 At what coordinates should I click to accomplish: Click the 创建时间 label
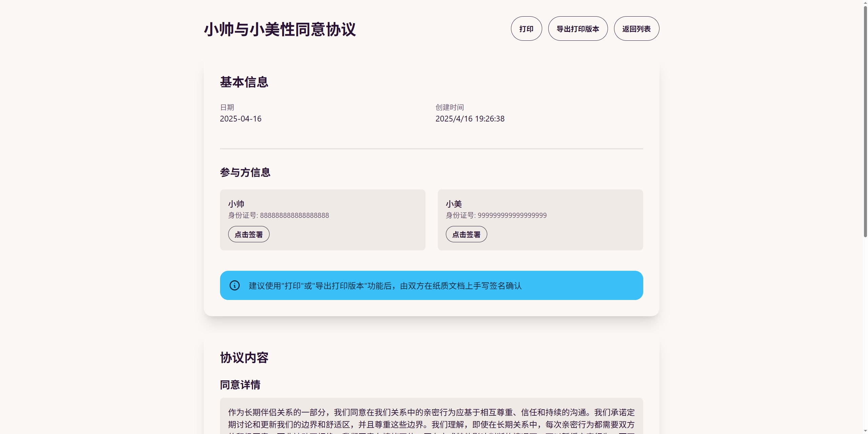[x=450, y=107]
